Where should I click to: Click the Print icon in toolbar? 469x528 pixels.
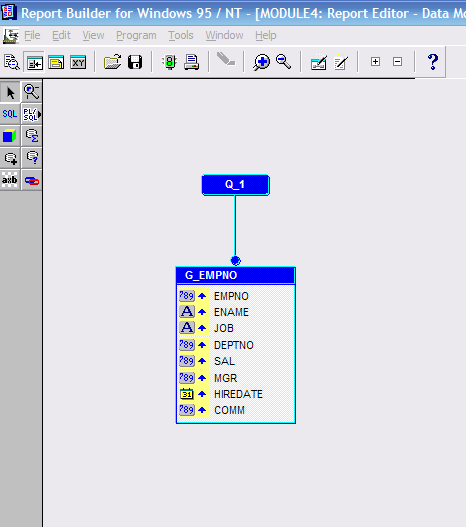(192, 62)
